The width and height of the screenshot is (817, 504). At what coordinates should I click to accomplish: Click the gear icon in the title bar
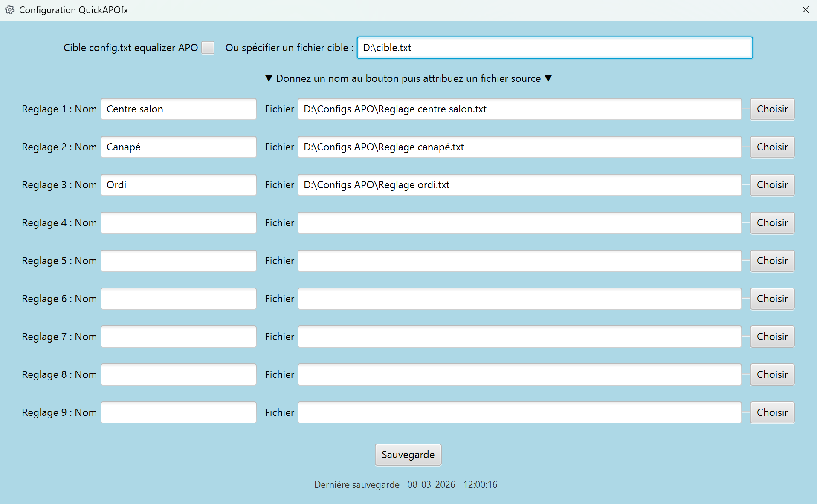click(x=10, y=10)
